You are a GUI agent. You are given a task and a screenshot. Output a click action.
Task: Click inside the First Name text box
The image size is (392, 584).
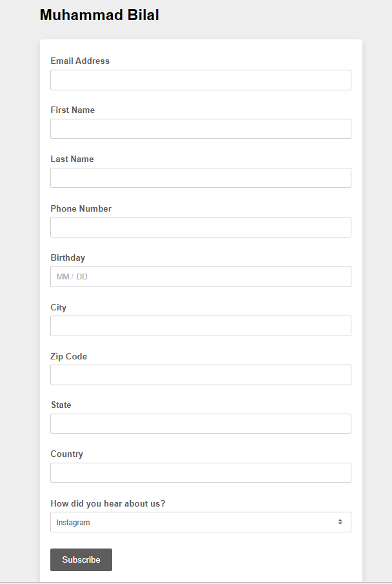coord(201,128)
